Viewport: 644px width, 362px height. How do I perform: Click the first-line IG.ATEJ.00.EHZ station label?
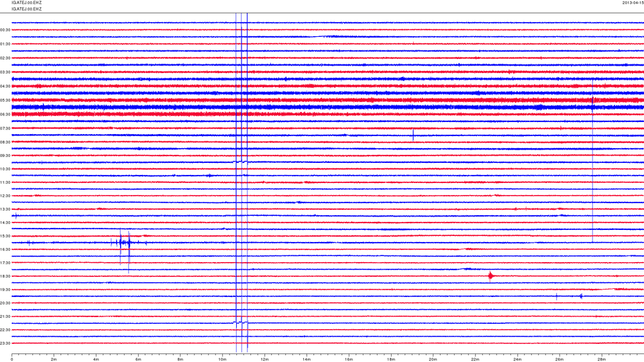27,3
